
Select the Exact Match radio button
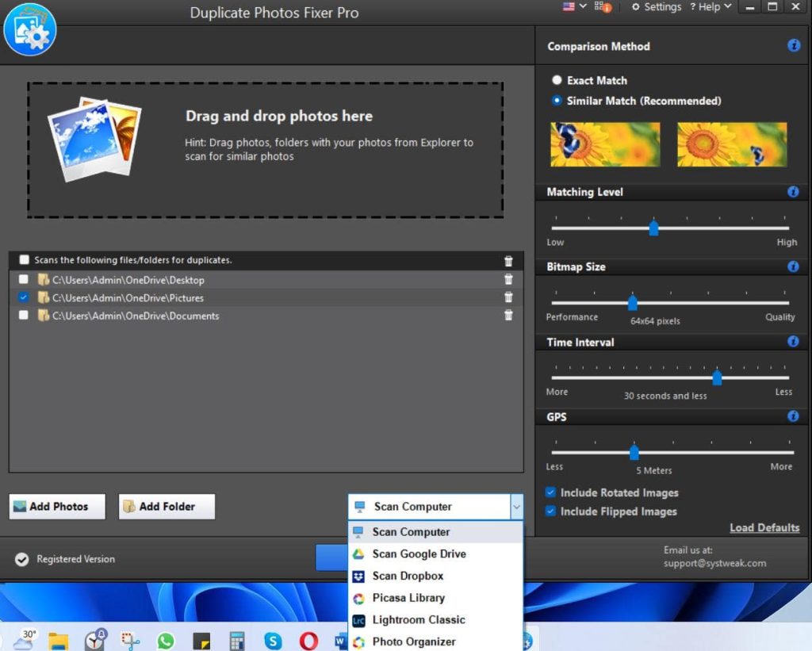pos(557,80)
